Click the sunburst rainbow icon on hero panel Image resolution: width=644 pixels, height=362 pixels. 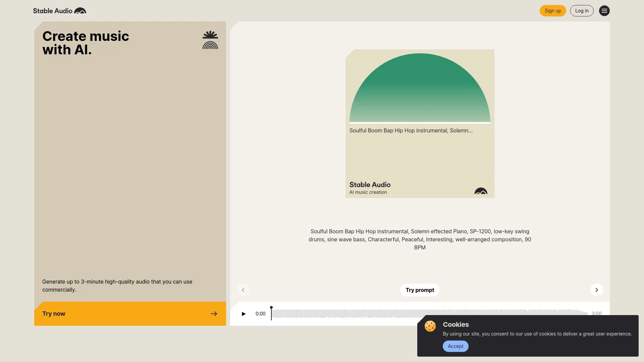tap(210, 40)
